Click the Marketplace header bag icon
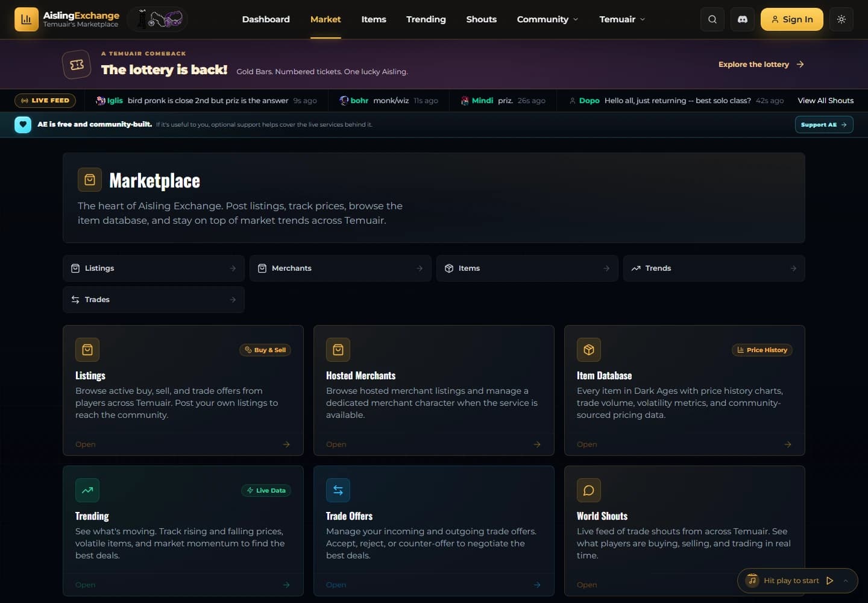This screenshot has width=868, height=603. coord(90,180)
